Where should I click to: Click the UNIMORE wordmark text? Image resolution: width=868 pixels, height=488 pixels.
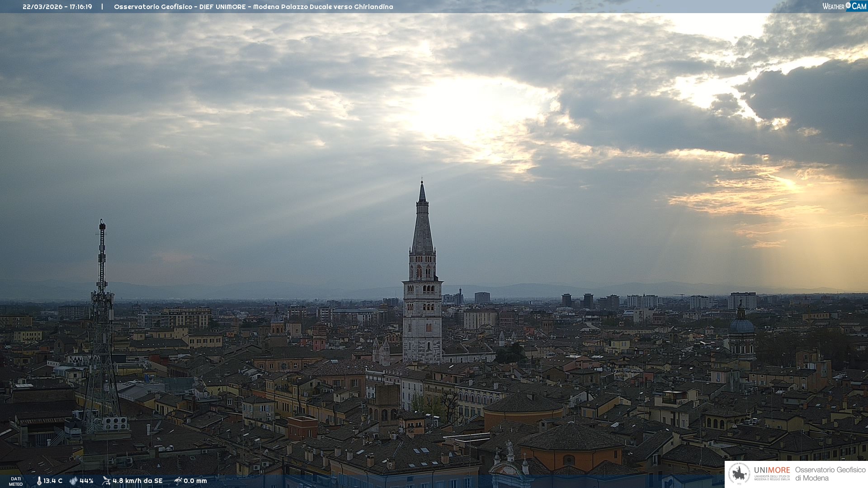pyautogui.click(x=772, y=470)
